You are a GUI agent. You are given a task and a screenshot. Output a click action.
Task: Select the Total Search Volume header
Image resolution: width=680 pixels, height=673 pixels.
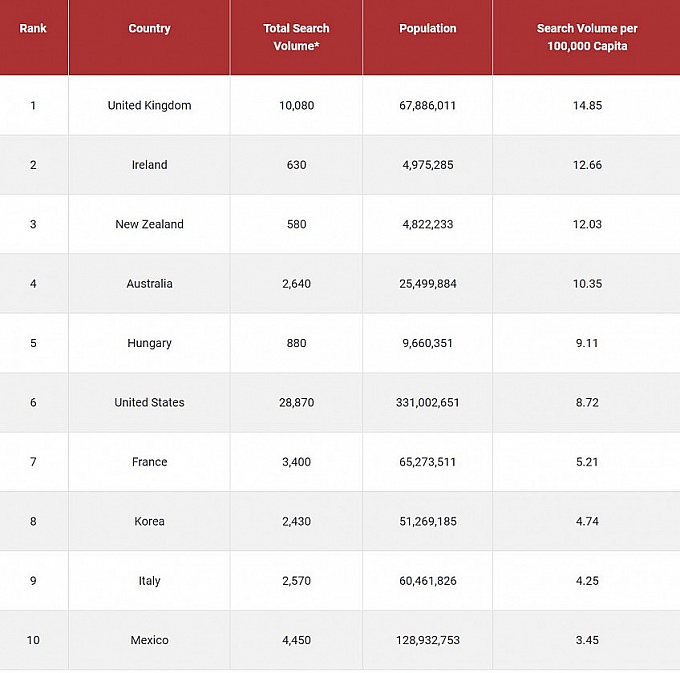pos(296,37)
